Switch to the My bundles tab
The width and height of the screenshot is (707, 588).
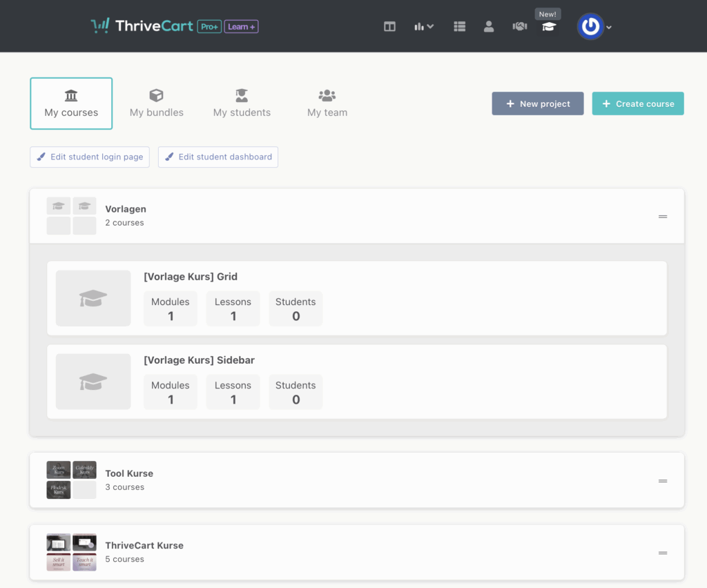[x=157, y=104]
